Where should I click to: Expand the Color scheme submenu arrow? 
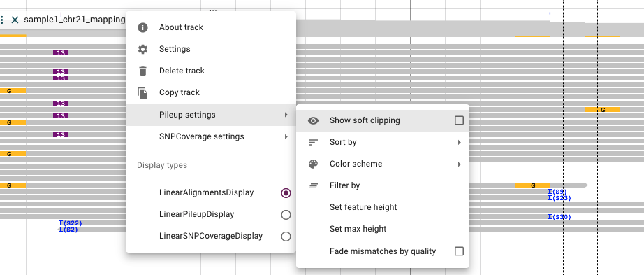coord(459,164)
